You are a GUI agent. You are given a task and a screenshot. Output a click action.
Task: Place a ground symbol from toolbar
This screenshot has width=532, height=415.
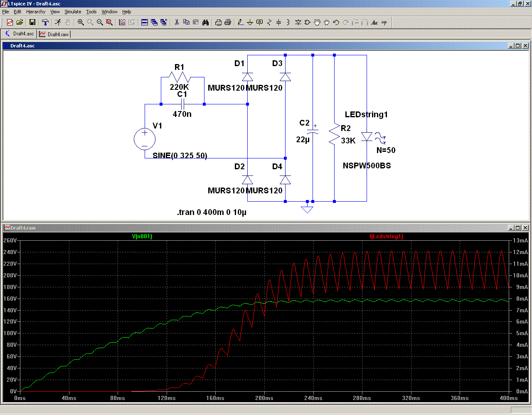[250, 22]
